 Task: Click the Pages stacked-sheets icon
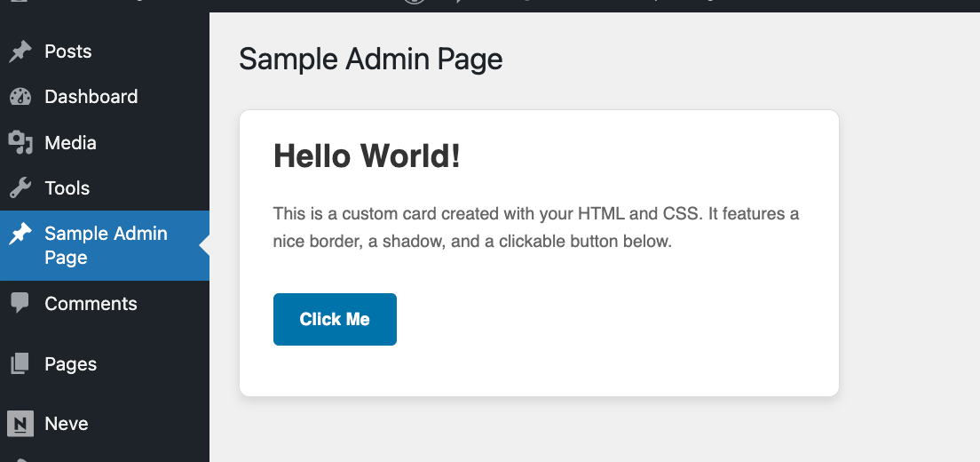[x=20, y=364]
